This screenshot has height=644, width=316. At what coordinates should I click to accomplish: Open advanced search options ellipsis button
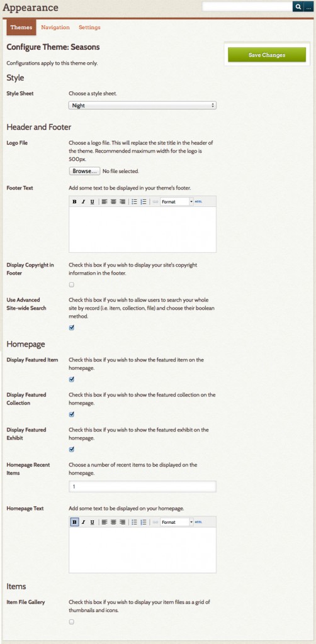pos(308,6)
